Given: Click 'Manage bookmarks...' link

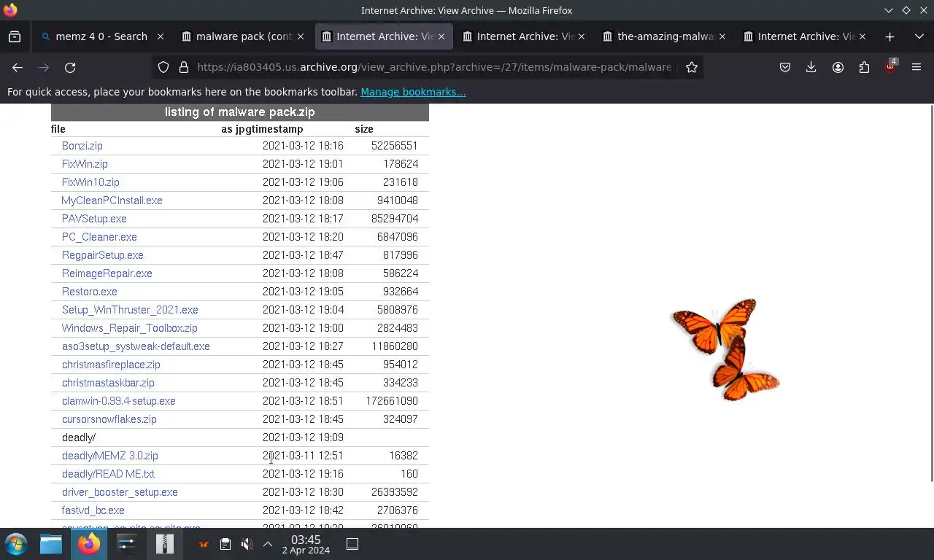Looking at the screenshot, I should point(413,92).
